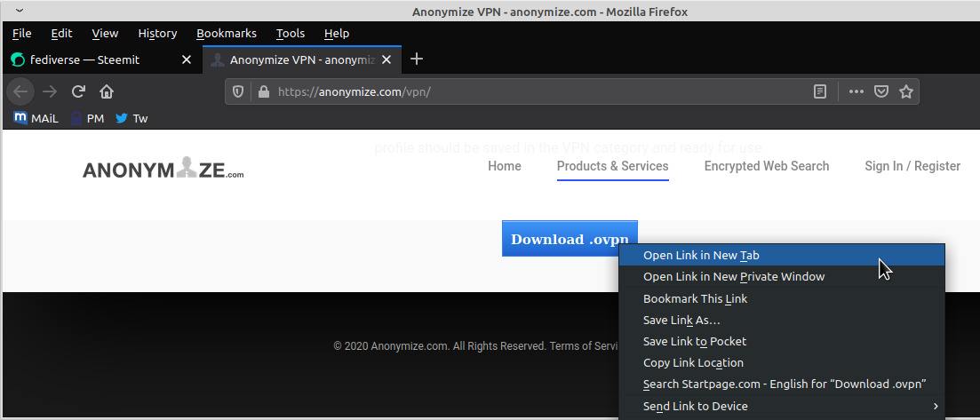This screenshot has width=980, height=420.
Task: Open the Edit menu
Action: (61, 33)
